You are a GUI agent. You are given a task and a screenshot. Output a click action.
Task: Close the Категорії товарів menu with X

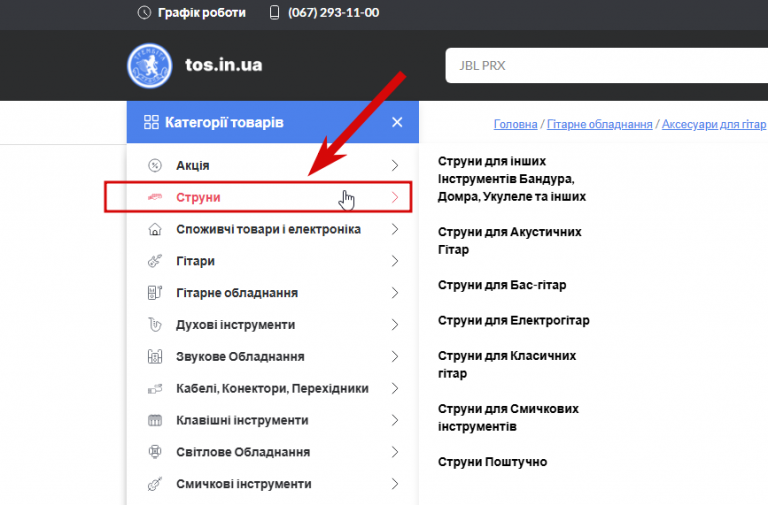coord(397,122)
